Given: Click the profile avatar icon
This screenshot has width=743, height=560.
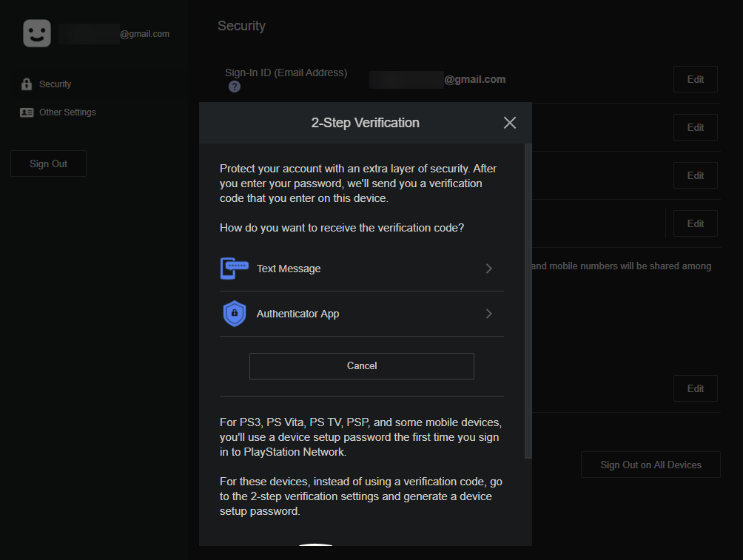Looking at the screenshot, I should [36, 33].
